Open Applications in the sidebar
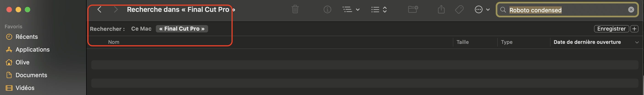Screen dimensions: 644x95 click(x=33, y=49)
